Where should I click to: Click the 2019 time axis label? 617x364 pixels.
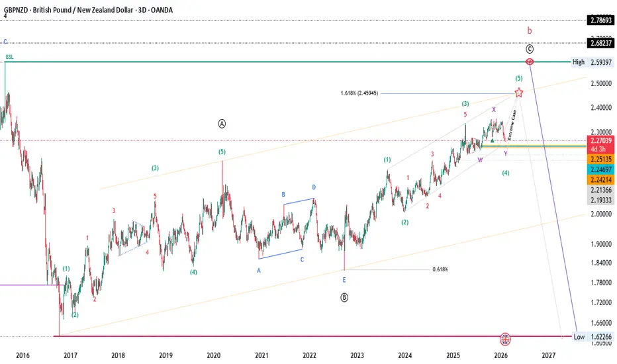[x=166, y=355]
